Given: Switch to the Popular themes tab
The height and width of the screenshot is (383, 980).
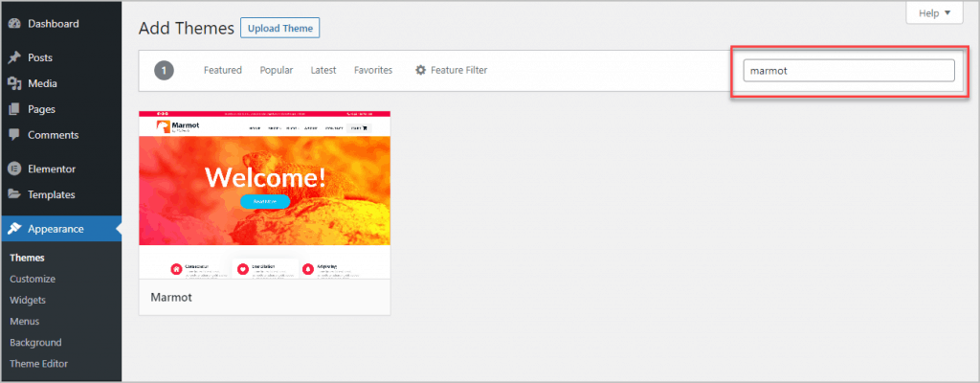Looking at the screenshot, I should [x=276, y=70].
